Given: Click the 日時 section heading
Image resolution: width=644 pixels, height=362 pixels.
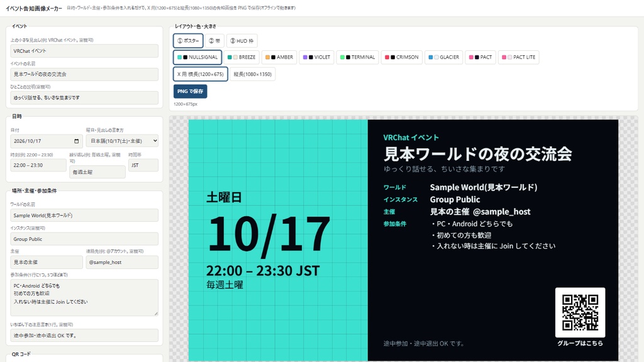Looking at the screenshot, I should pyautogui.click(x=17, y=116).
